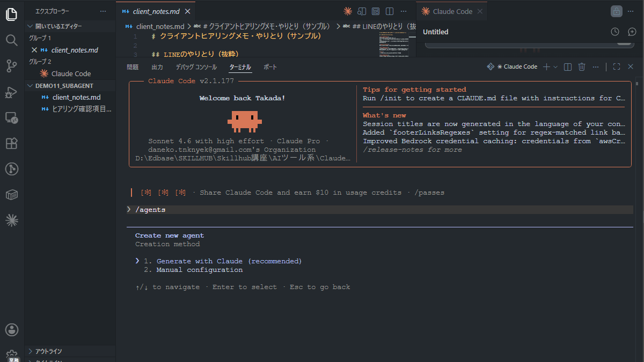Viewport: 644px width, 362px height.
Task: Open Claude Code under グループ 2
Action: [x=70, y=73]
